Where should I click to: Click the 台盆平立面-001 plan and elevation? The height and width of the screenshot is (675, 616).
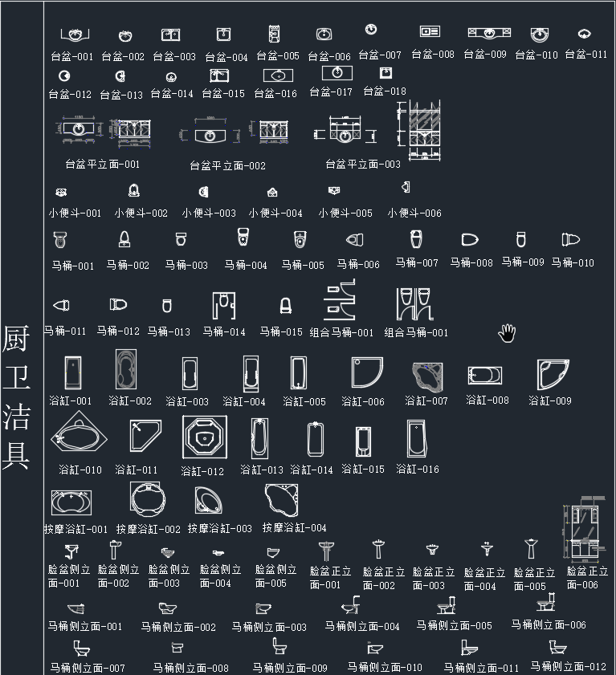point(104,130)
